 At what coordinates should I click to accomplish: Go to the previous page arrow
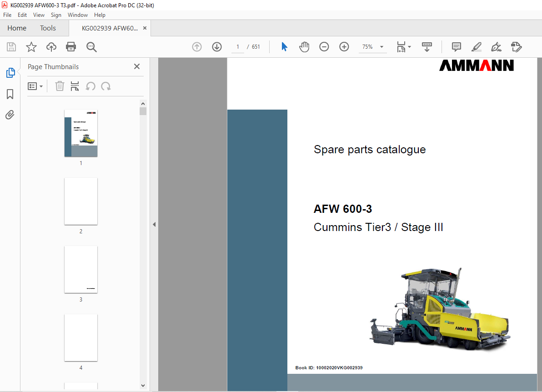coord(197,47)
